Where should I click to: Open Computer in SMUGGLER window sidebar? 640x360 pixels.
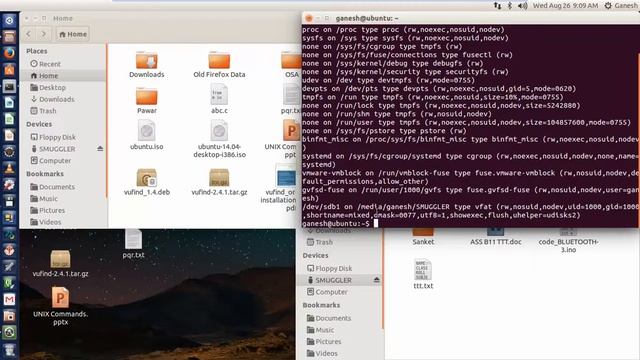click(x=327, y=292)
